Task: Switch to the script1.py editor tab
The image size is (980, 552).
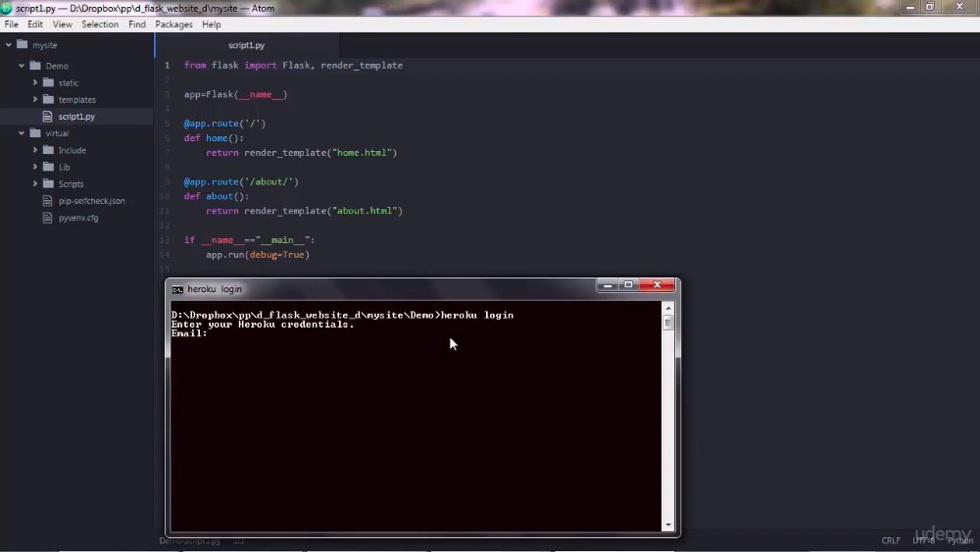Action: pos(246,45)
